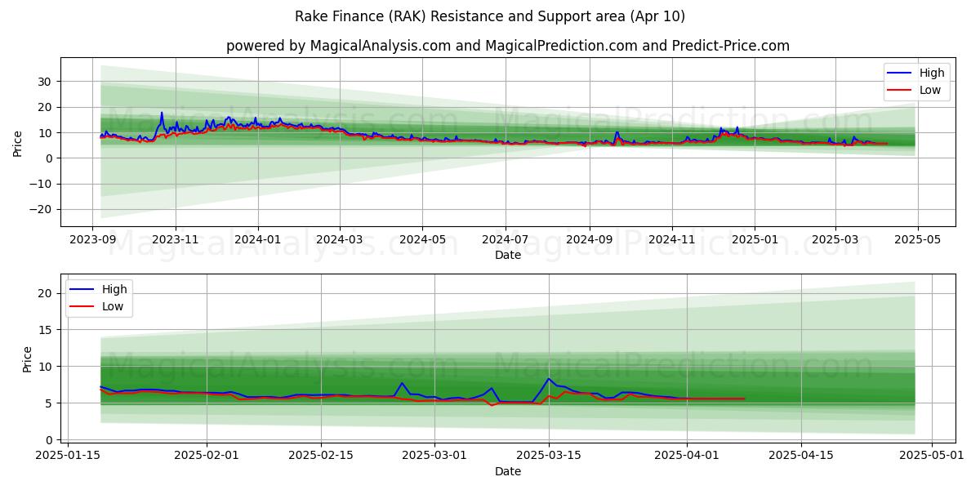This screenshot has width=980, height=490.
Task: Click the '2025-04-15' tick label
Action: [x=801, y=456]
